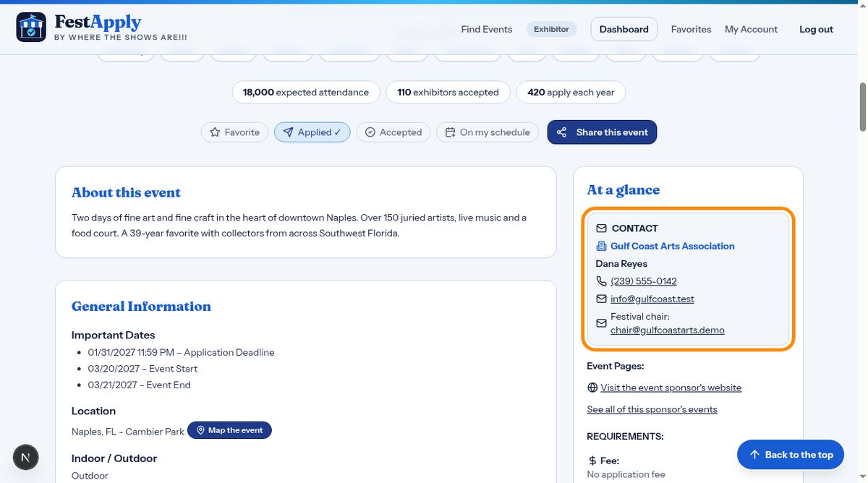The width and height of the screenshot is (868, 483).
Task: Click the star icon on Favorite
Action: (215, 132)
